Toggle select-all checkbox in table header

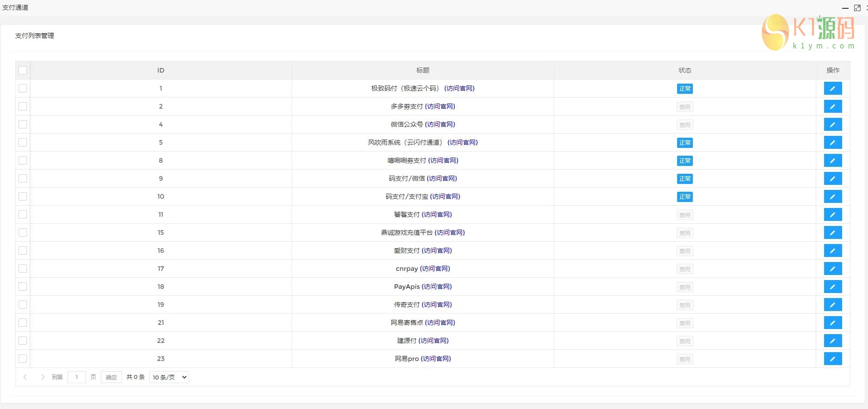[x=23, y=70]
